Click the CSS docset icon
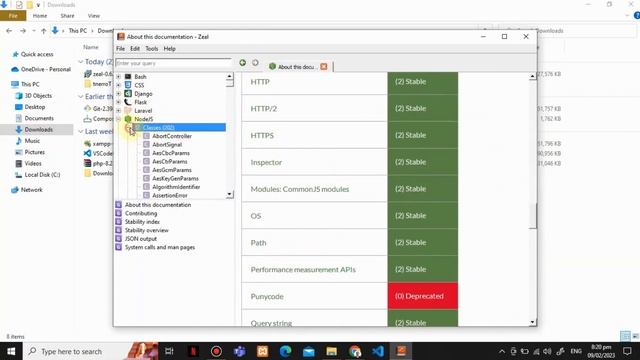The width and height of the screenshot is (640, 360). coord(128,85)
